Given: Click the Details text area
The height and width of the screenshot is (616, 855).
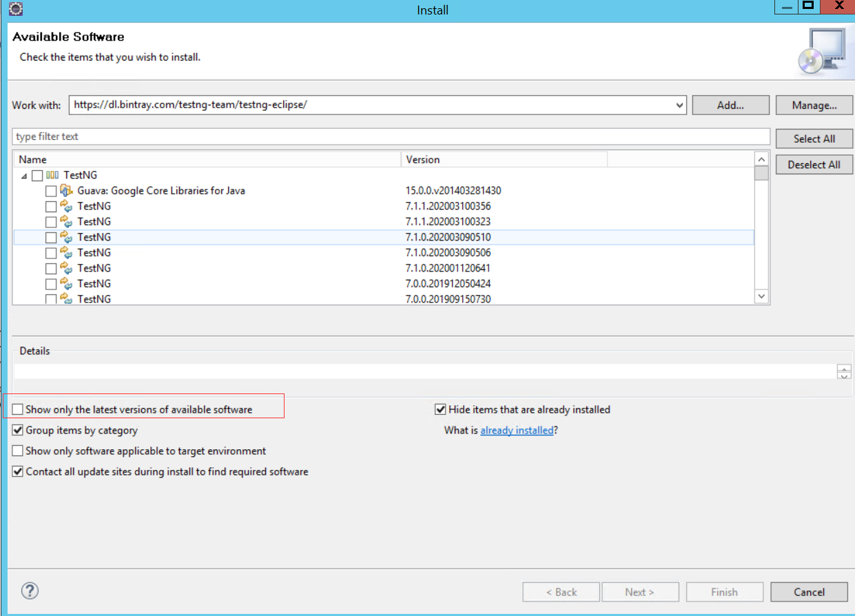Looking at the screenshot, I should tap(424, 371).
